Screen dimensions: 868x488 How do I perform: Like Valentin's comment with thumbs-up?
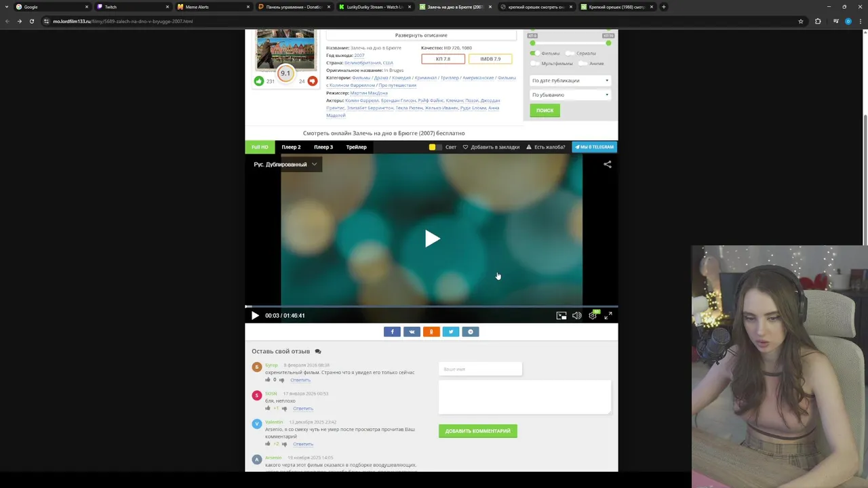coord(268,443)
